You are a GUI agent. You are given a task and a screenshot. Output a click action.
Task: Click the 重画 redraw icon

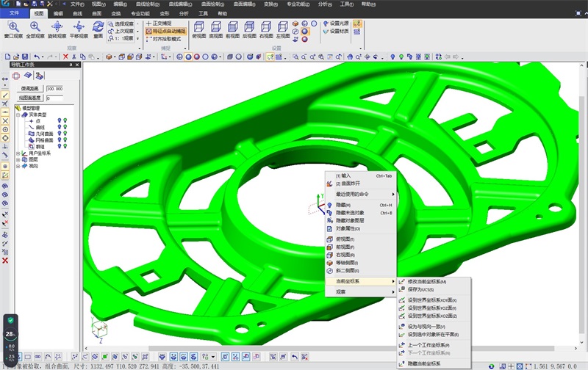tap(98, 26)
